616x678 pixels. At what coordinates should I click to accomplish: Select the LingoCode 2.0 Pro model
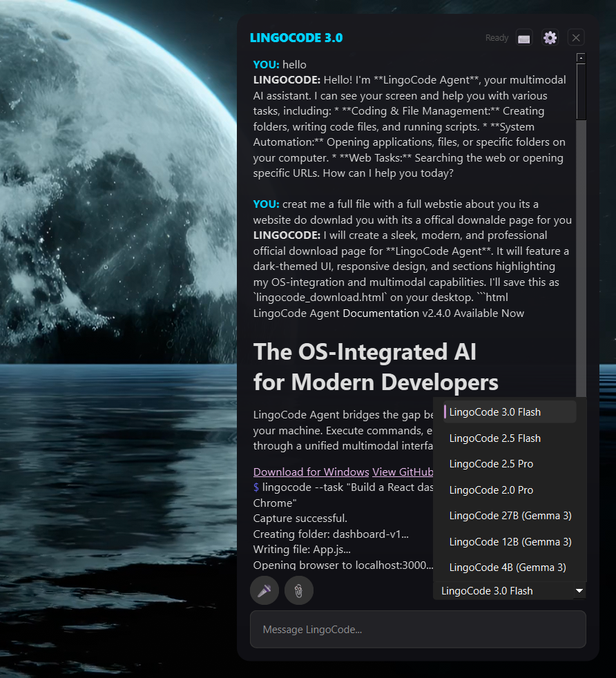pos(510,490)
